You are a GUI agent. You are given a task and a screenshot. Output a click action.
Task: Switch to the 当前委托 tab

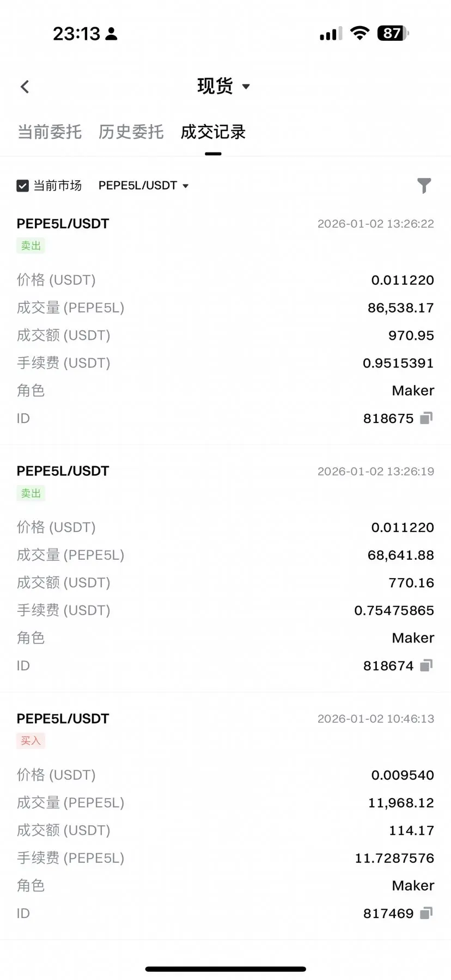[x=50, y=132]
